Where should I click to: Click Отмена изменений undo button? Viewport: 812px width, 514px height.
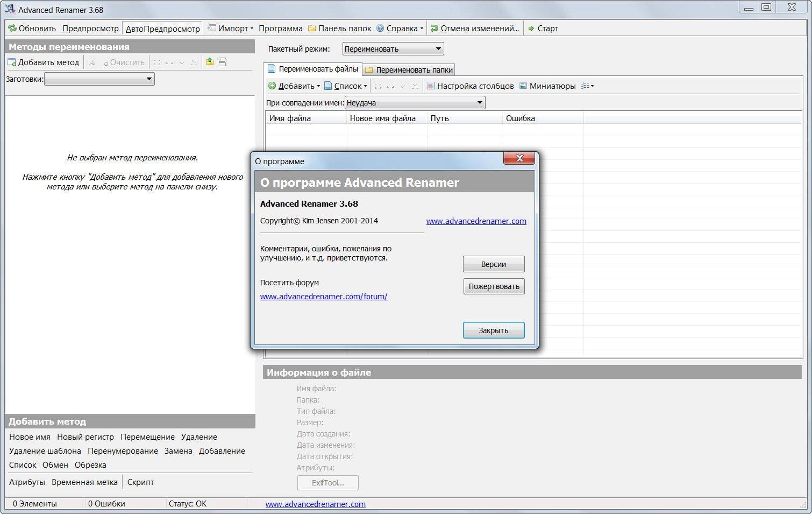click(475, 28)
